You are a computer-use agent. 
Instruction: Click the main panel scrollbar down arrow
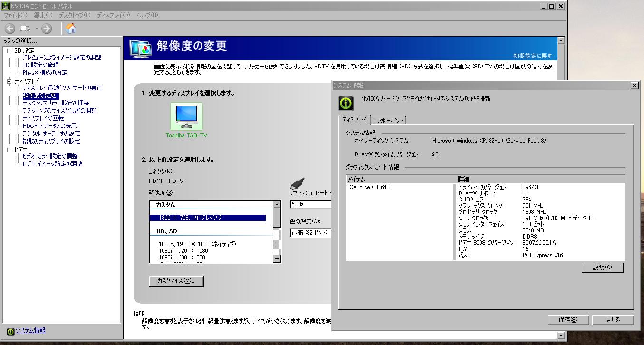[x=561, y=335]
